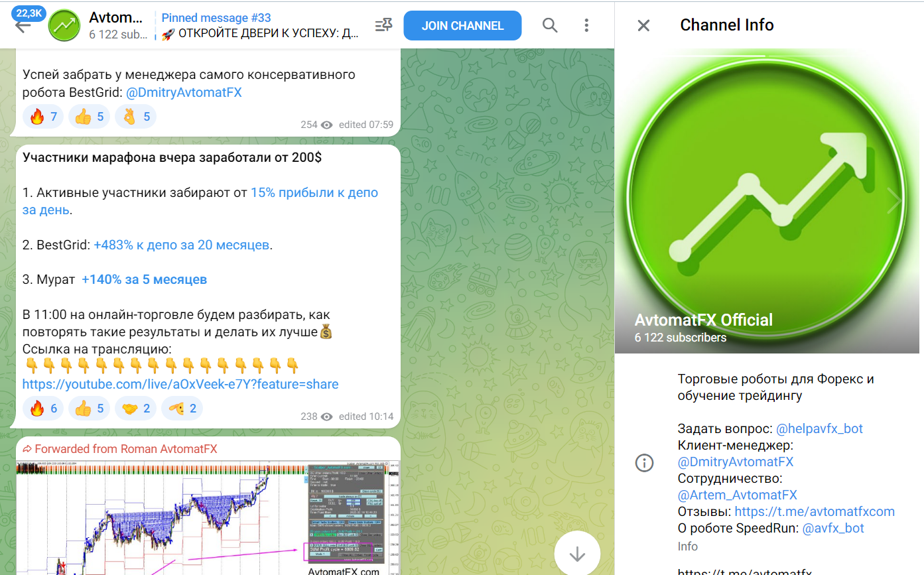Open @DmitryAvtomatFX mention in chat message
The image size is (924, 575).
pyautogui.click(x=184, y=93)
